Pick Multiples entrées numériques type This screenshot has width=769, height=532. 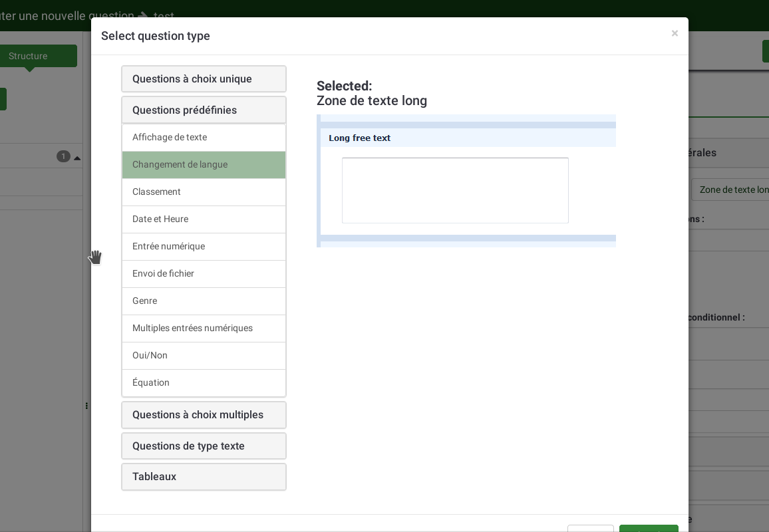click(204, 329)
